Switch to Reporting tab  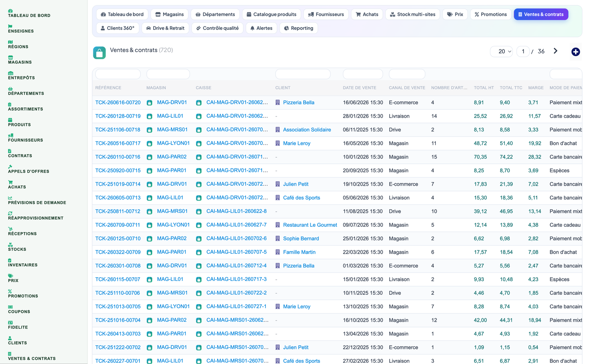pyautogui.click(x=299, y=28)
